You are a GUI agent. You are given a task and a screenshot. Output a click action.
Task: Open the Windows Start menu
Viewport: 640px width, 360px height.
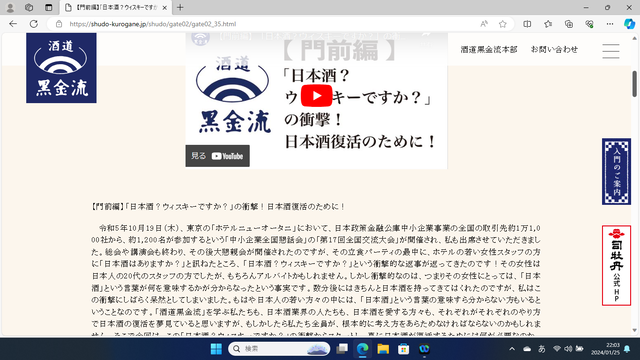pos(216,349)
